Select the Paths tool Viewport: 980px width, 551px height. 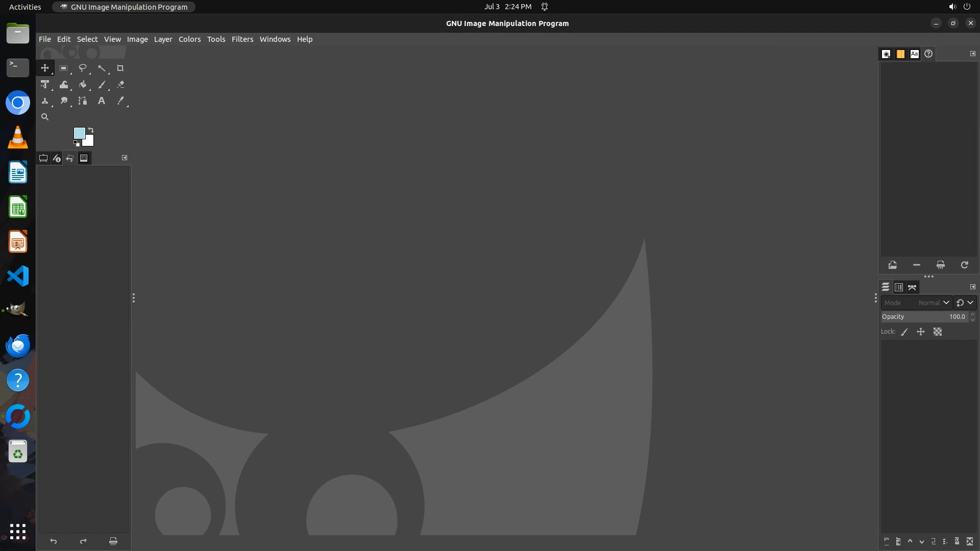click(x=82, y=101)
